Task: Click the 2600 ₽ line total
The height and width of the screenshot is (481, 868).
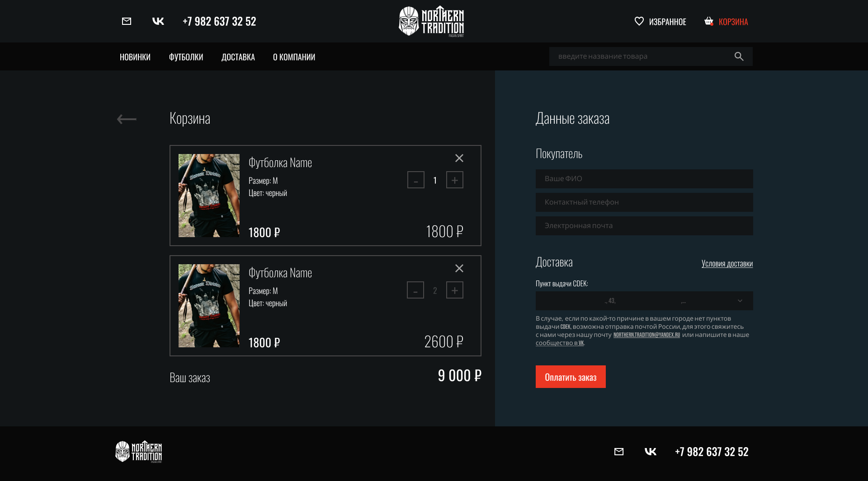Action: pyautogui.click(x=444, y=341)
